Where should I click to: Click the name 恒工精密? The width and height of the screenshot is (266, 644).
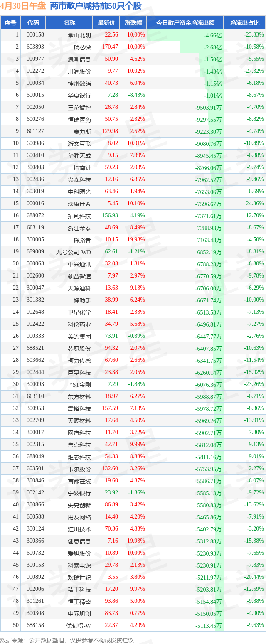tap(79, 601)
